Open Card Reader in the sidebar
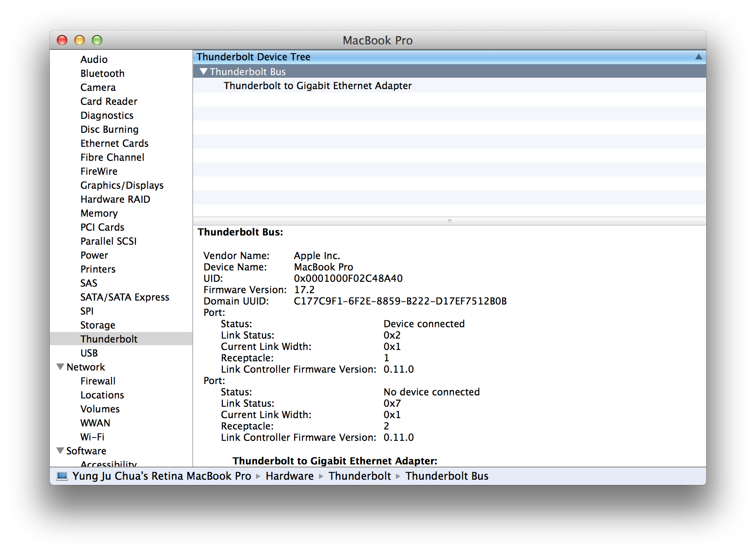 point(109,101)
